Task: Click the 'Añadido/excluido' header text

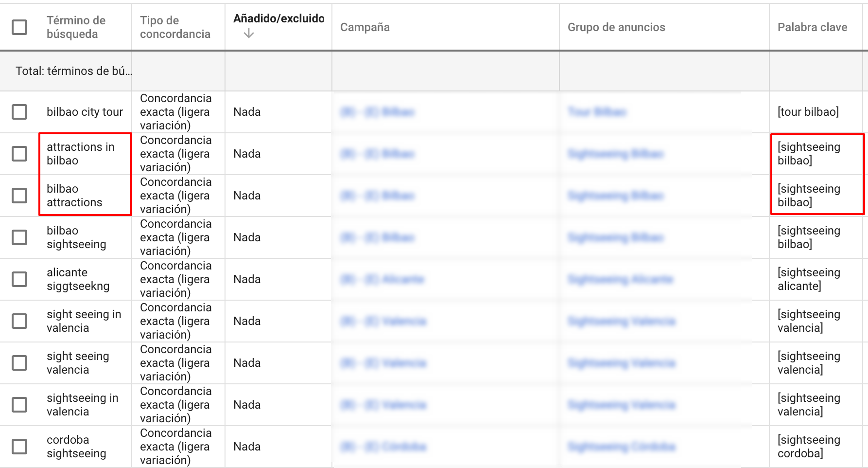Action: pos(278,18)
